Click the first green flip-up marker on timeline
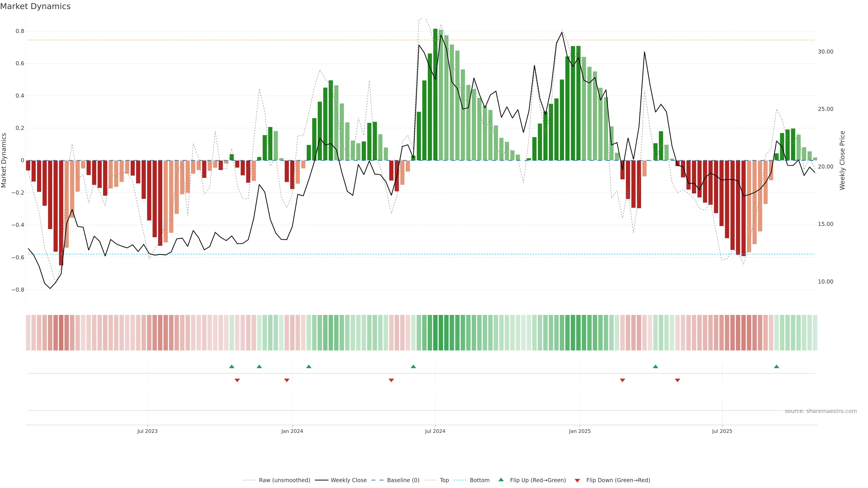The image size is (868, 488). tap(231, 366)
